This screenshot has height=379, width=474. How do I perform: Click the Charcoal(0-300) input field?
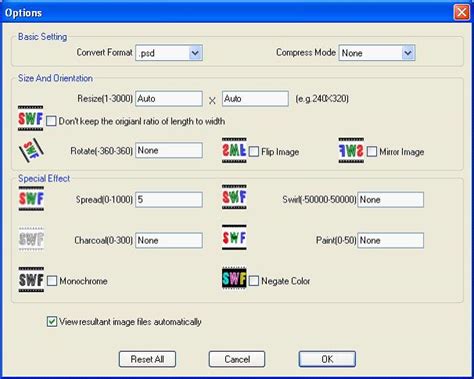tap(169, 240)
